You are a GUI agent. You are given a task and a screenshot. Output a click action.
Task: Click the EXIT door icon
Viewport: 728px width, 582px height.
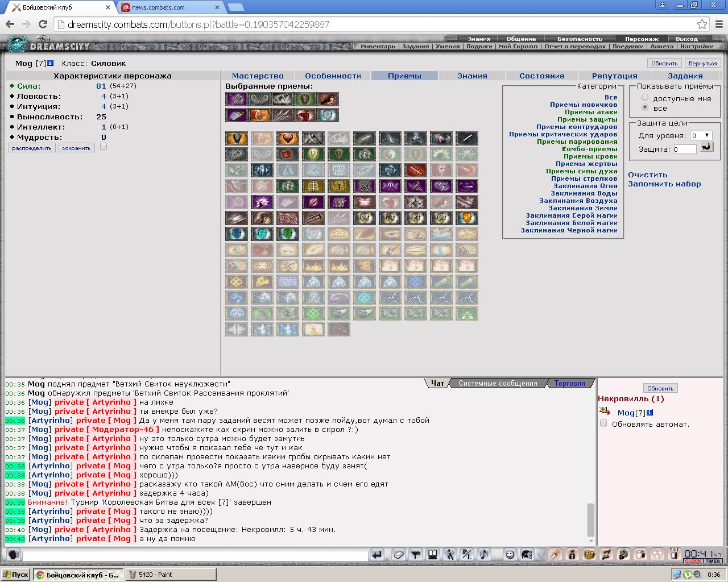click(x=674, y=554)
